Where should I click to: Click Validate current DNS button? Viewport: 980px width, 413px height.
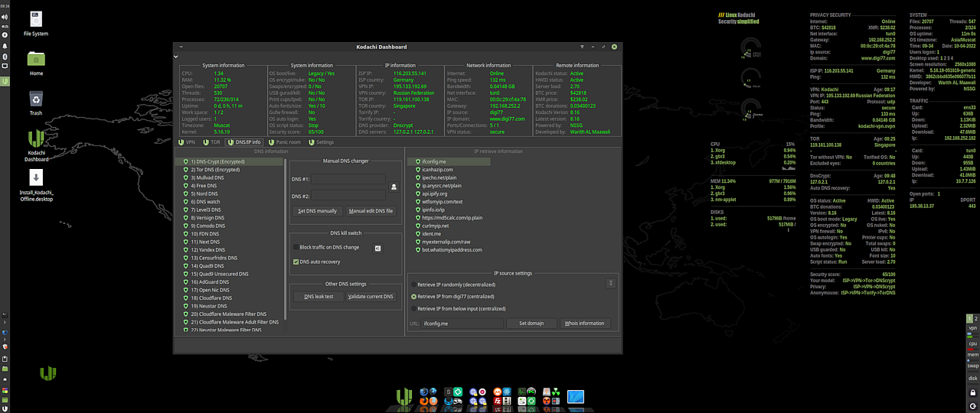pyautogui.click(x=371, y=297)
